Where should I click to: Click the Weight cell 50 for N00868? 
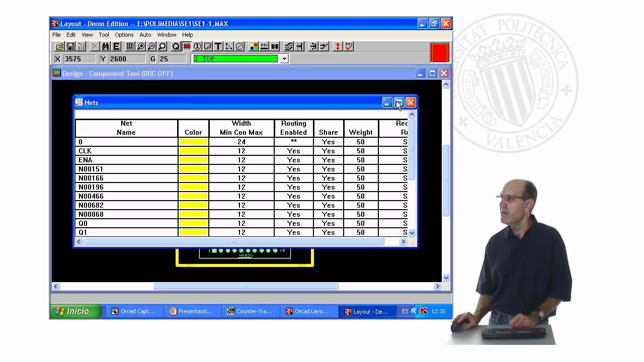361,214
